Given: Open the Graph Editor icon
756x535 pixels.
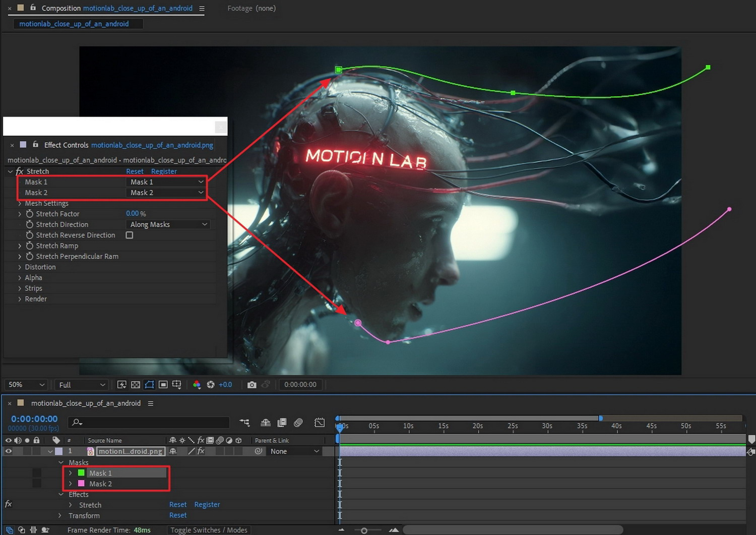Looking at the screenshot, I should tap(320, 423).
